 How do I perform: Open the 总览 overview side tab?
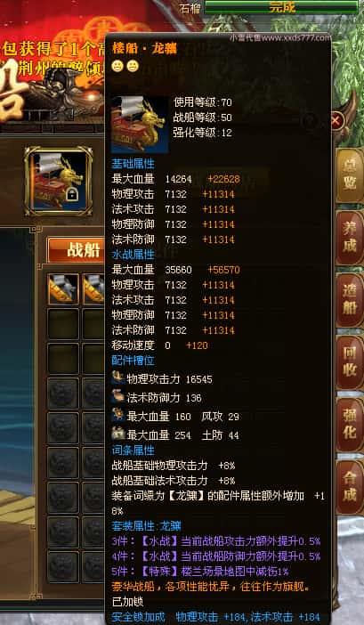(349, 175)
